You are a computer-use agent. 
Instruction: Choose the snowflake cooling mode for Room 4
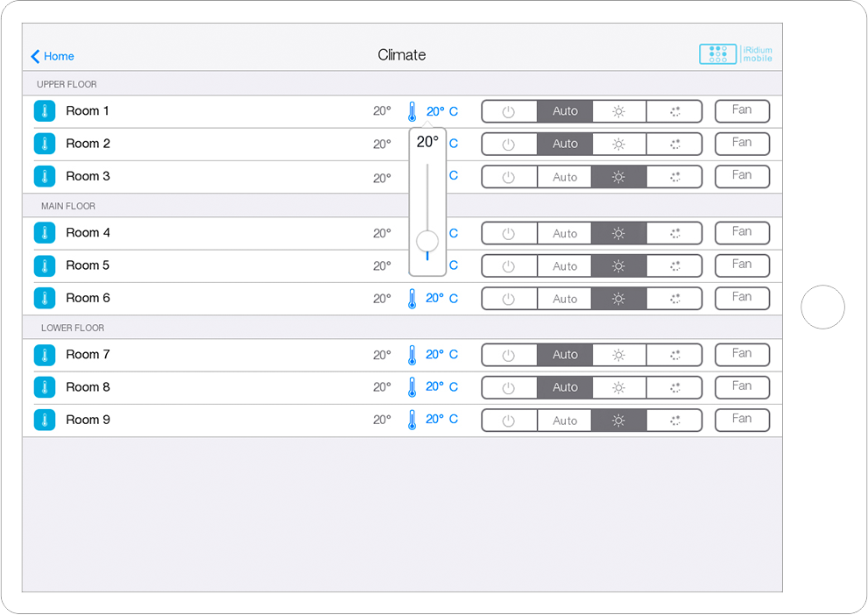point(674,234)
